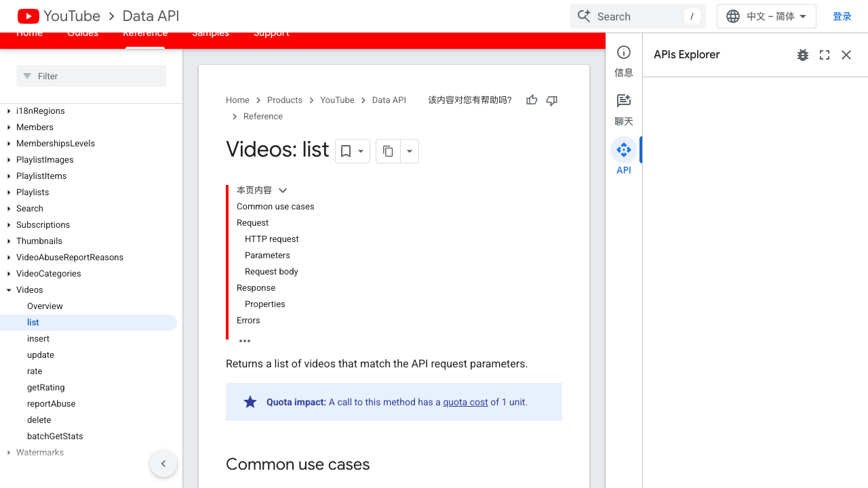
Task: Switch to the Guides tab
Action: point(83,35)
